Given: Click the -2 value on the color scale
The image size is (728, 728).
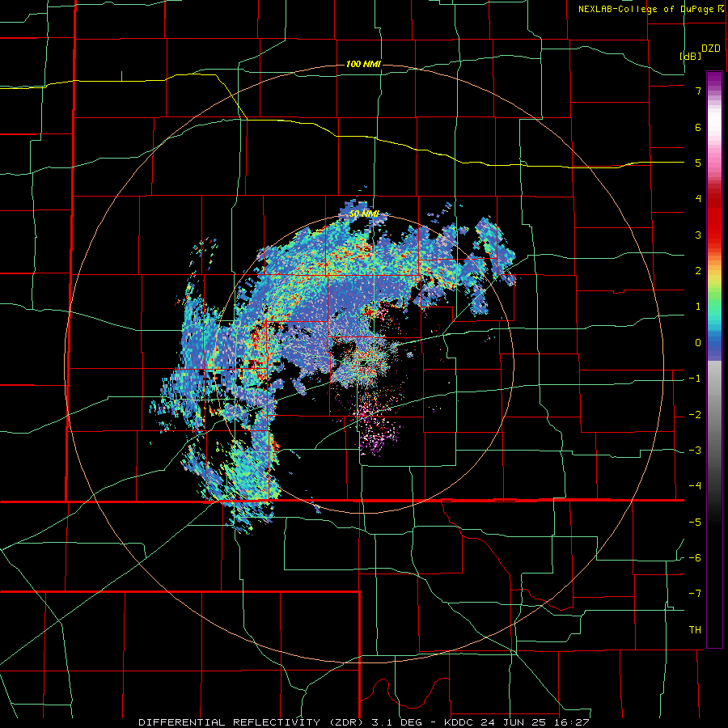Looking at the screenshot, I should [x=695, y=414].
